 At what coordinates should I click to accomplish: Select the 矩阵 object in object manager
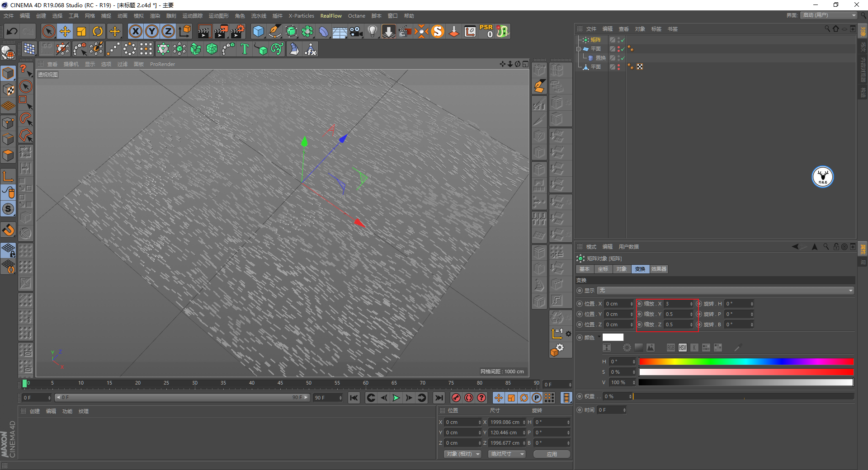pos(595,40)
